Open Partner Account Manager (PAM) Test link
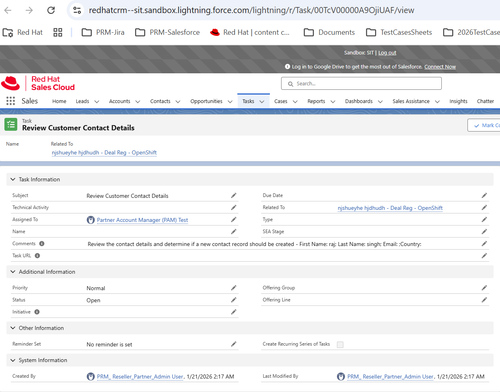 pyautogui.click(x=142, y=220)
